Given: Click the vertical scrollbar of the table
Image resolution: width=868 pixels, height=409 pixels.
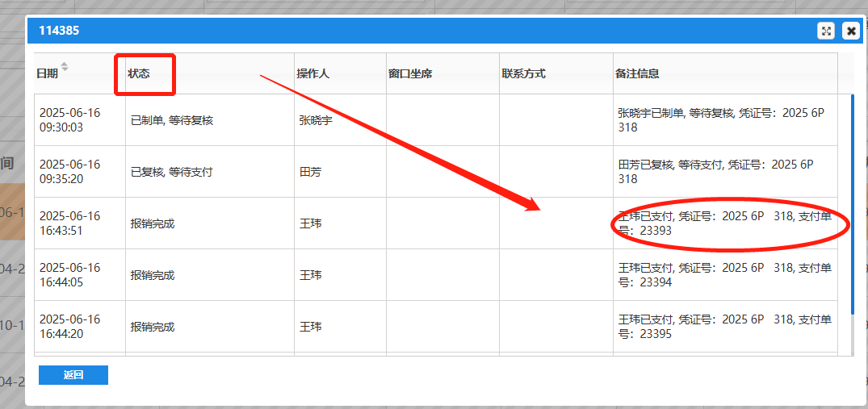Looking at the screenshot, I should point(853,205).
